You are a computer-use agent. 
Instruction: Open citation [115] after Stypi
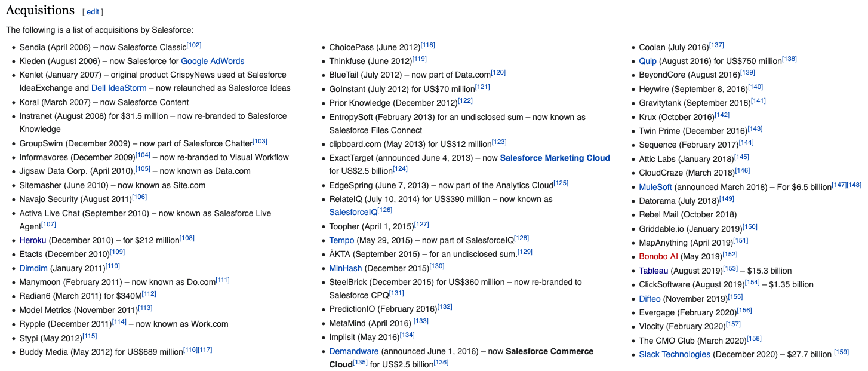90,336
